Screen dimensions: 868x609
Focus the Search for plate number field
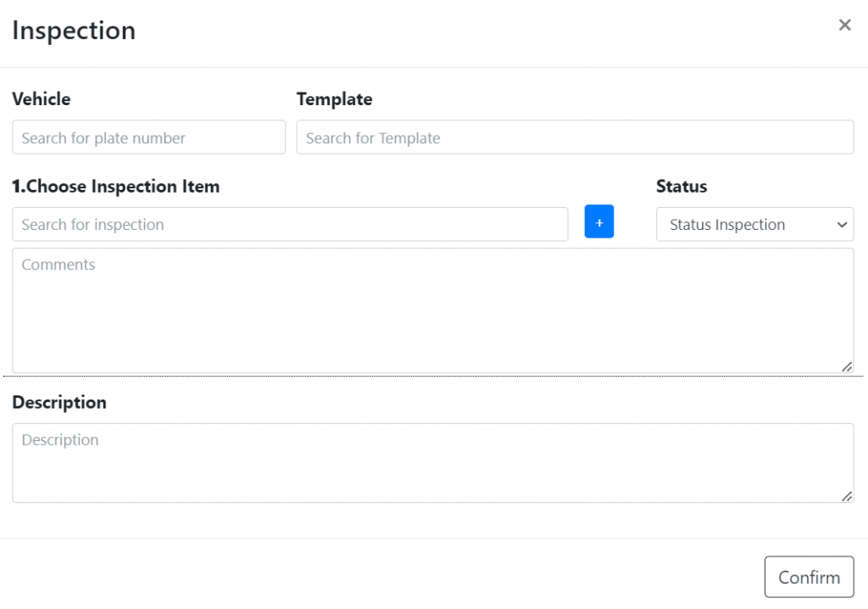click(x=149, y=137)
